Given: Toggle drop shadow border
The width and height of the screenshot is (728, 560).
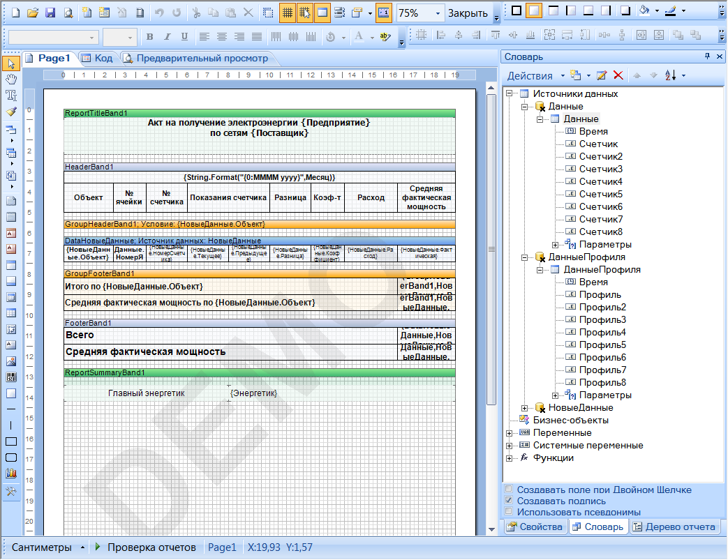Looking at the screenshot, I should [x=625, y=10].
